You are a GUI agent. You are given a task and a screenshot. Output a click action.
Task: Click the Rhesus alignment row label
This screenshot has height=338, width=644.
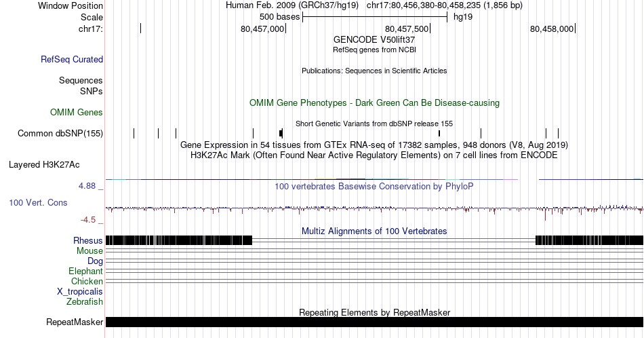point(88,240)
